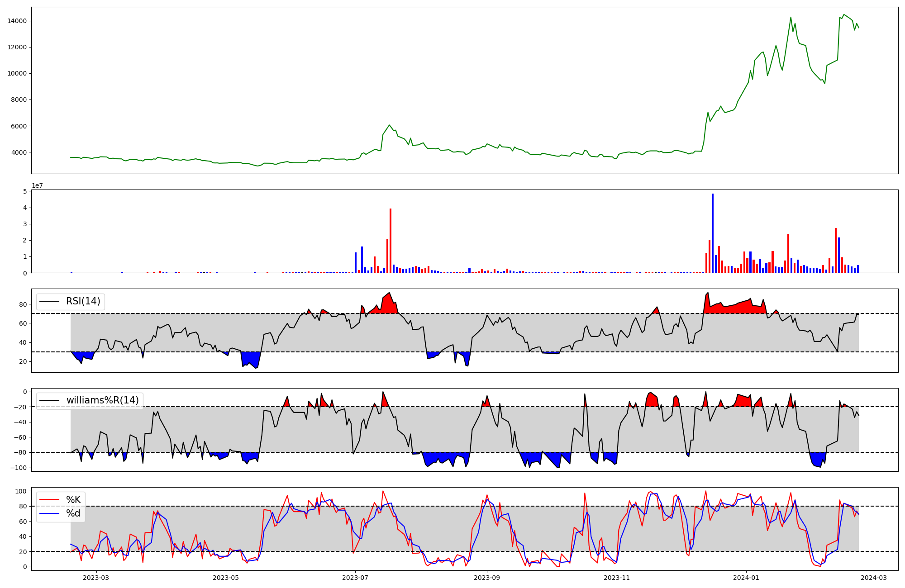Click the 2024-01 x-axis date label

coord(746,578)
